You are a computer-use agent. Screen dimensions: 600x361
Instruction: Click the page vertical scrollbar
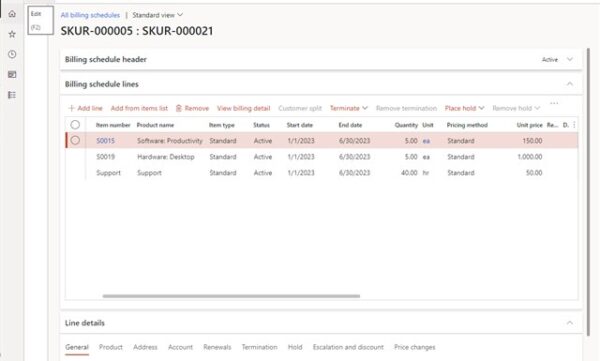click(x=589, y=191)
